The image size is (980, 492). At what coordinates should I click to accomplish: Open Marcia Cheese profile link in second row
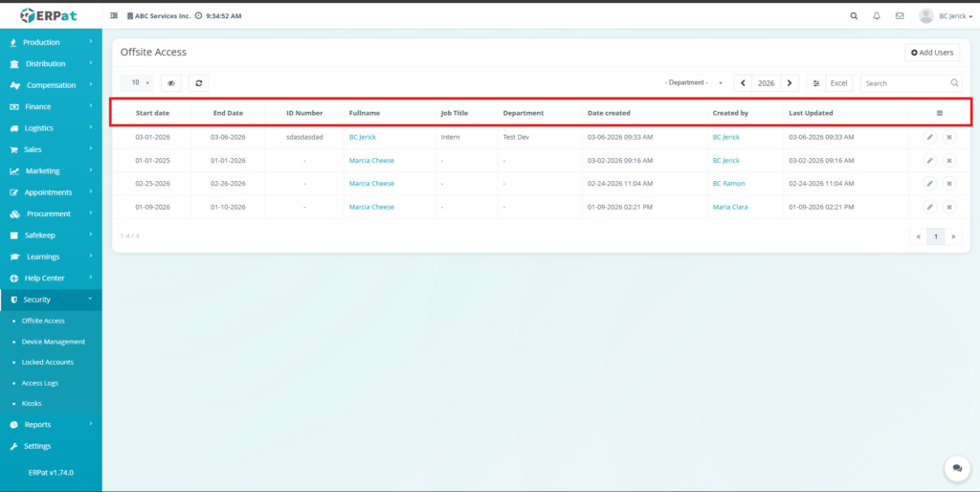[x=371, y=161]
